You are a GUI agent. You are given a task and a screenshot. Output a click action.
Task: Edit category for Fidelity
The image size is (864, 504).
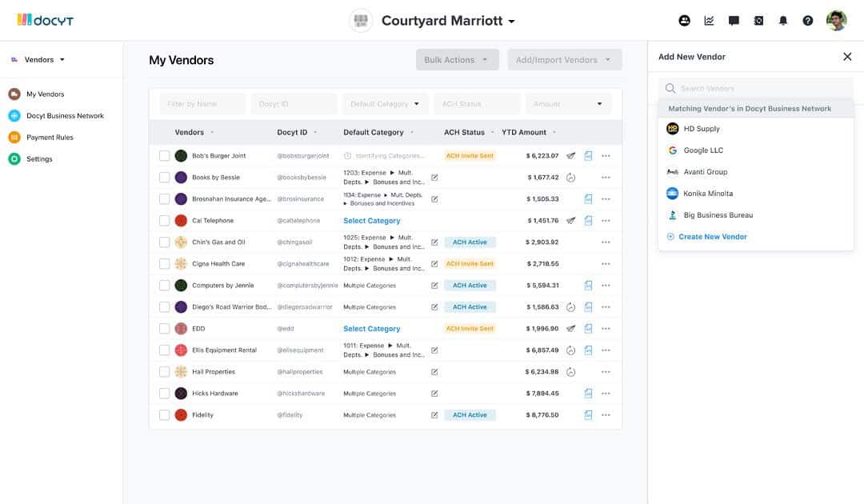coord(434,414)
